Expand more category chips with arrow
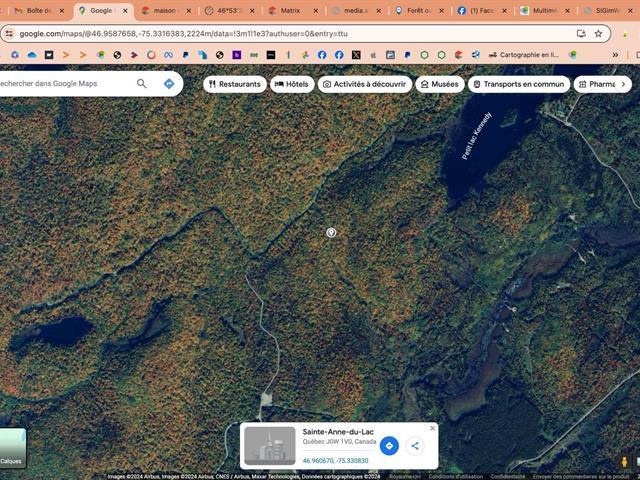 click(623, 84)
